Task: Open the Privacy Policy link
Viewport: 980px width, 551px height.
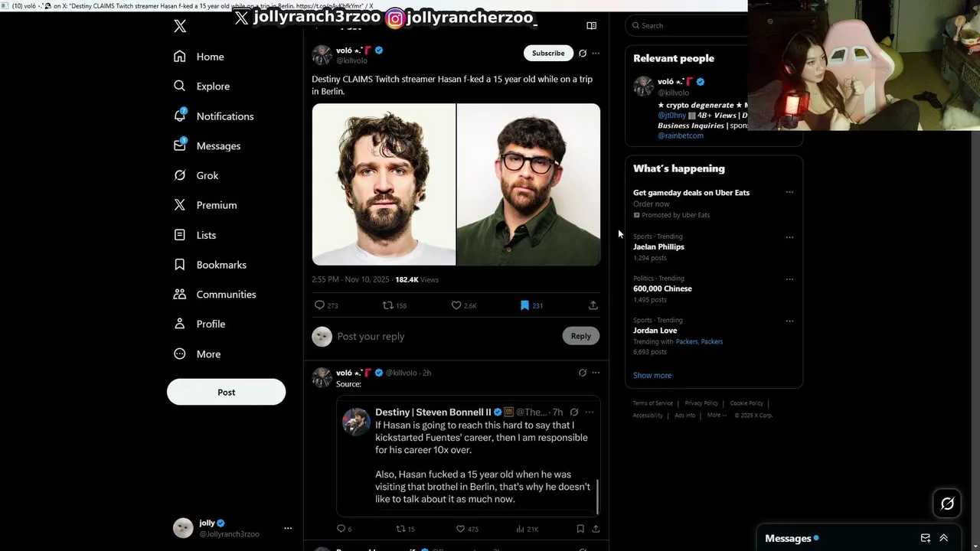Action: [x=701, y=403]
